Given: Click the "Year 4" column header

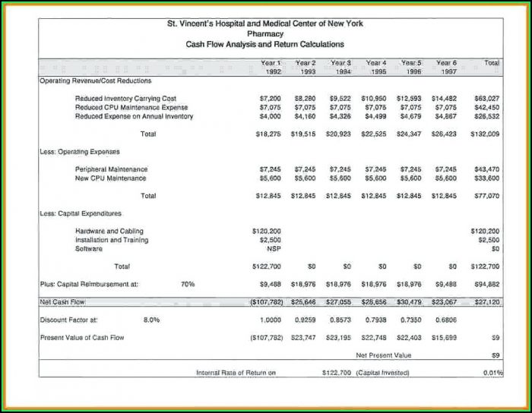Looking at the screenshot, I should tap(376, 63).
